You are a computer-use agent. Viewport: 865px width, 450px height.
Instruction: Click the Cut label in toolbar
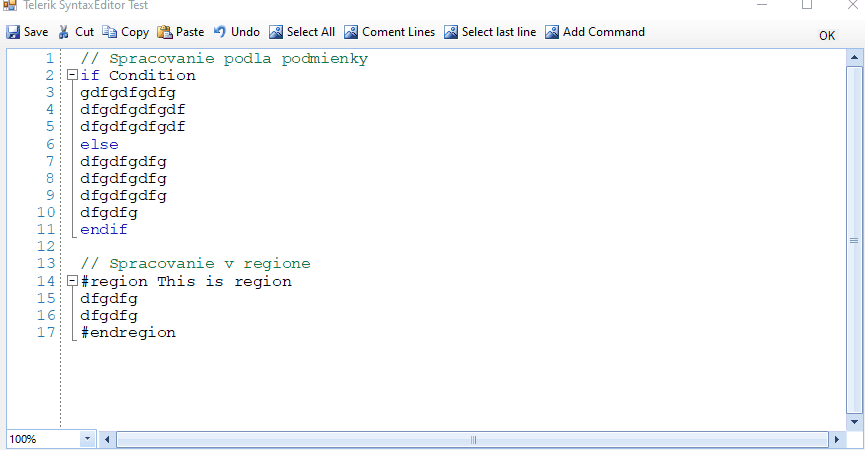[x=84, y=32]
